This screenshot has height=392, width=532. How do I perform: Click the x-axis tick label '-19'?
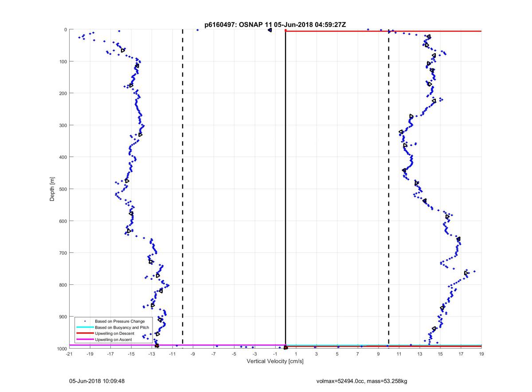click(x=90, y=354)
